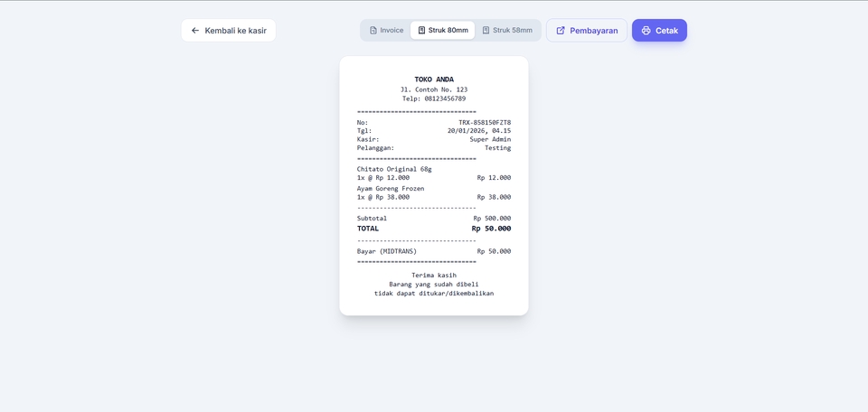Image resolution: width=868 pixels, height=412 pixels.
Task: Select the Struk 80mm tab
Action: pyautogui.click(x=442, y=31)
